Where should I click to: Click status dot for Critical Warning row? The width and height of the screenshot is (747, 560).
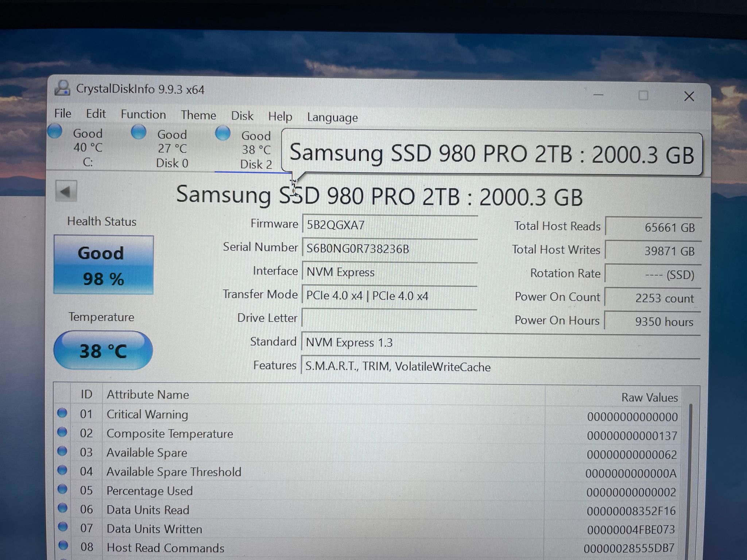(x=62, y=413)
